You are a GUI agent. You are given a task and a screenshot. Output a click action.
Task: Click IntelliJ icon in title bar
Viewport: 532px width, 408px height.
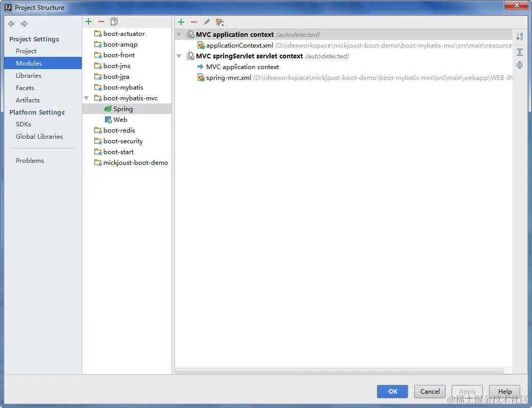click(8, 8)
